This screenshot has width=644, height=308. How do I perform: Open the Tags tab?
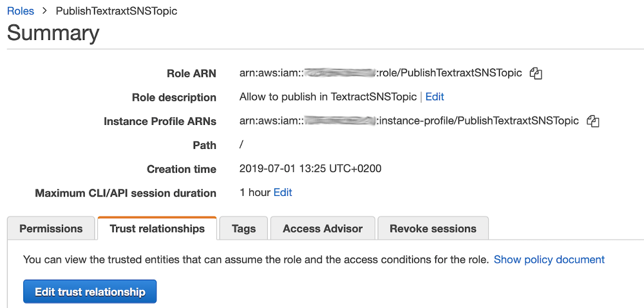(x=243, y=228)
